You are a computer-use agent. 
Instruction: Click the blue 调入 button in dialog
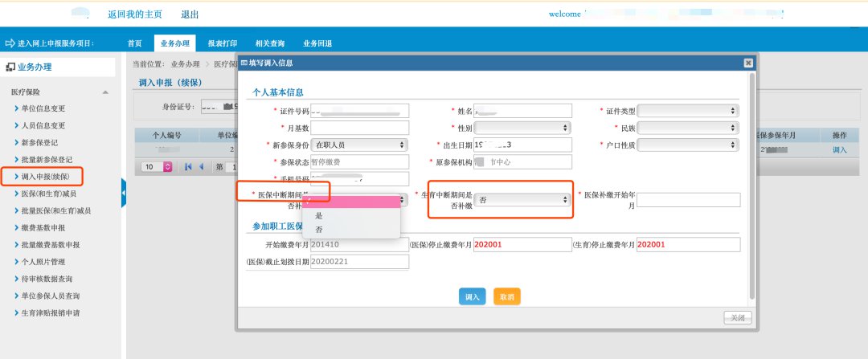(472, 297)
